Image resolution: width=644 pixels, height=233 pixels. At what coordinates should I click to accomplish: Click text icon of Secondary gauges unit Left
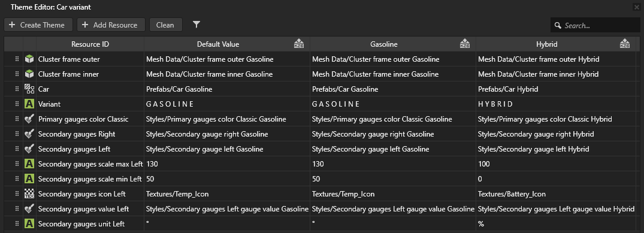click(x=29, y=224)
